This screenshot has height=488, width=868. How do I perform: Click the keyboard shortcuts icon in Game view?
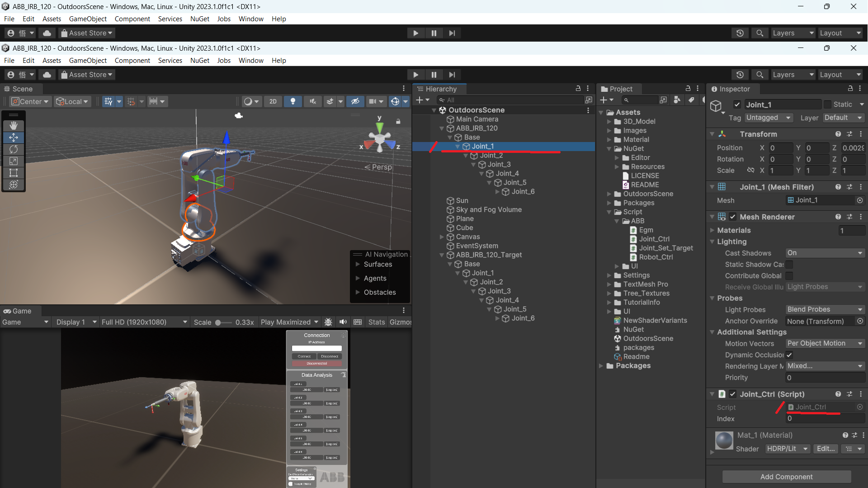tap(358, 322)
